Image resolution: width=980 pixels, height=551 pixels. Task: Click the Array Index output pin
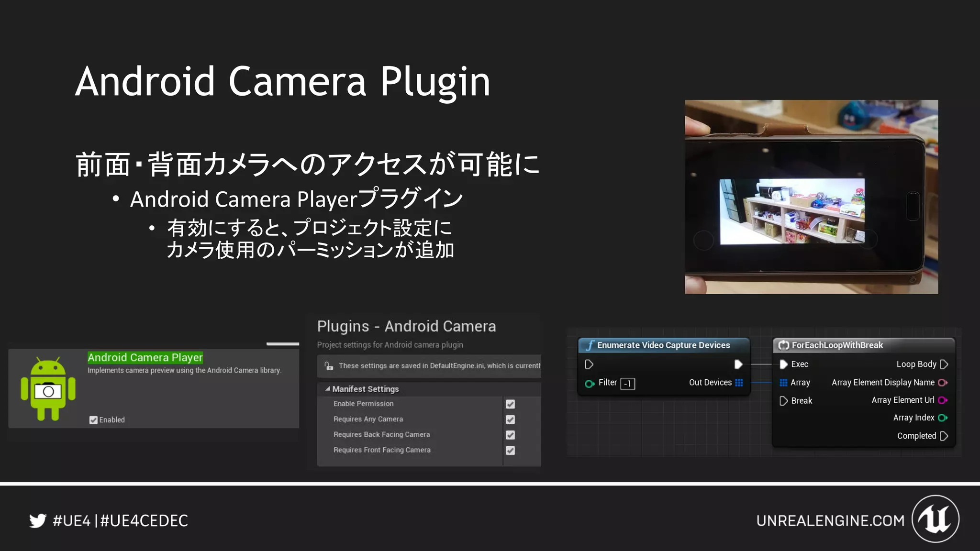click(943, 418)
